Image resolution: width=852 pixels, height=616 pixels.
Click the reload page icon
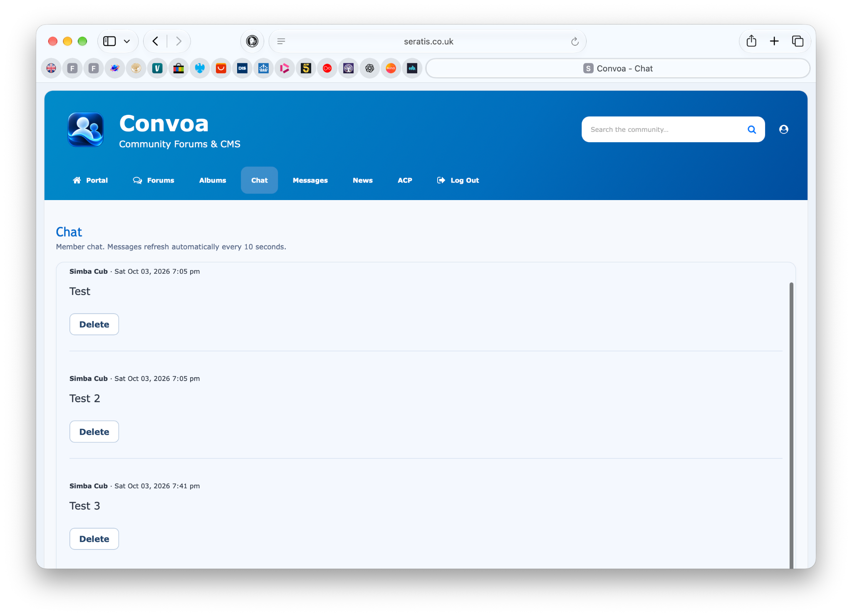coord(575,41)
